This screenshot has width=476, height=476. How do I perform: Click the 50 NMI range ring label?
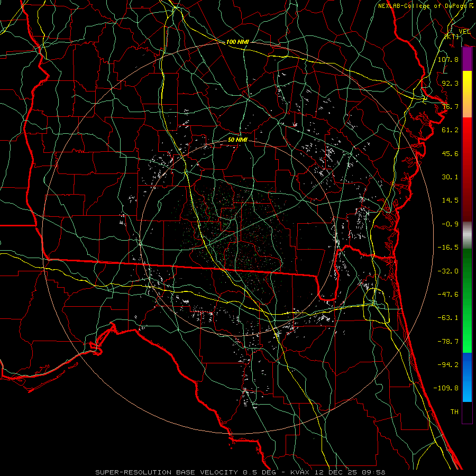click(x=237, y=140)
